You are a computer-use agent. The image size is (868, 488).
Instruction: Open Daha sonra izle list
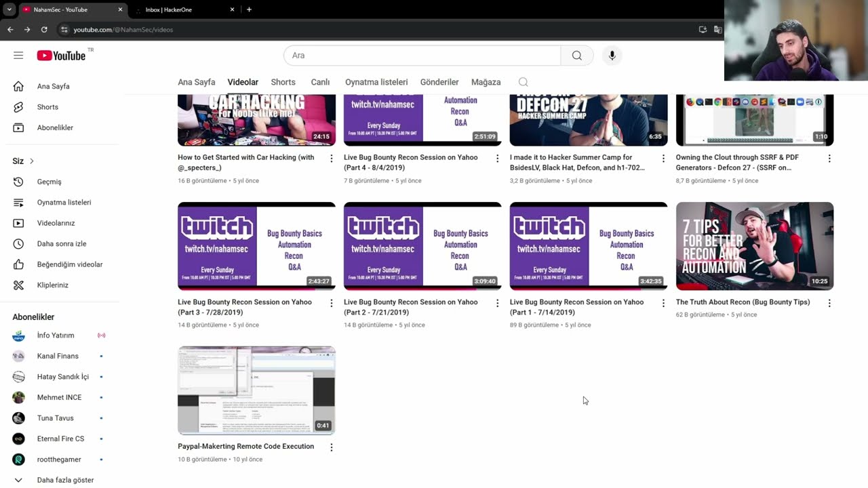pyautogui.click(x=62, y=244)
